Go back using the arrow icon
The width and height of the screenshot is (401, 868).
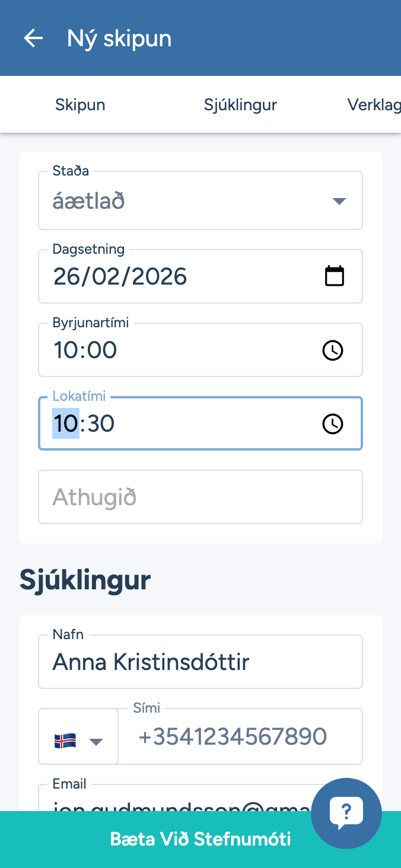coord(33,39)
